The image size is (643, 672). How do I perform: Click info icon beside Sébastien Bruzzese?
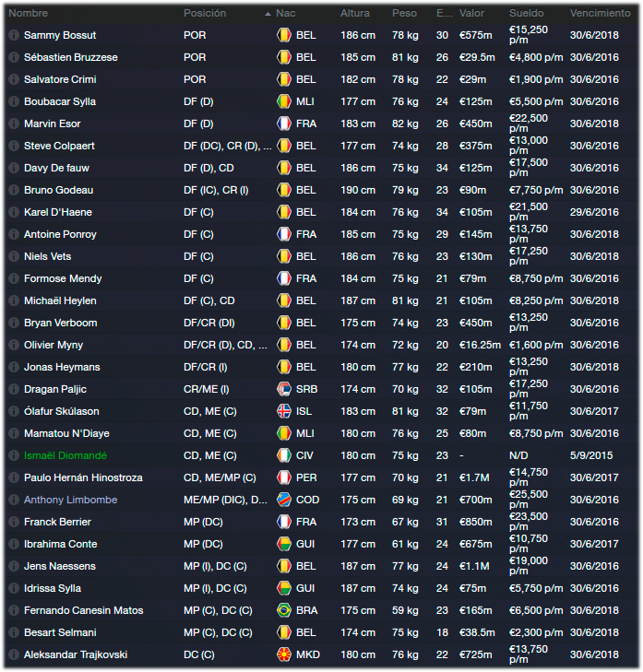pyautogui.click(x=14, y=57)
